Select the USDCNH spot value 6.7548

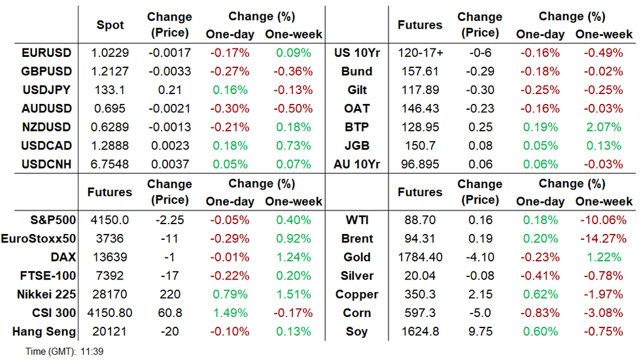point(109,164)
